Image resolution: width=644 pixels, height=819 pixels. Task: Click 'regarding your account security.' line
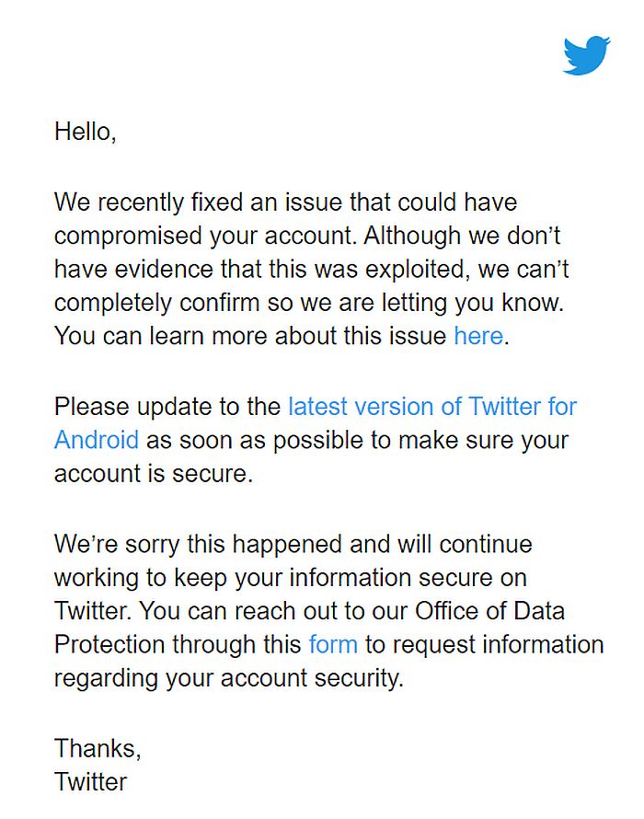229,678
